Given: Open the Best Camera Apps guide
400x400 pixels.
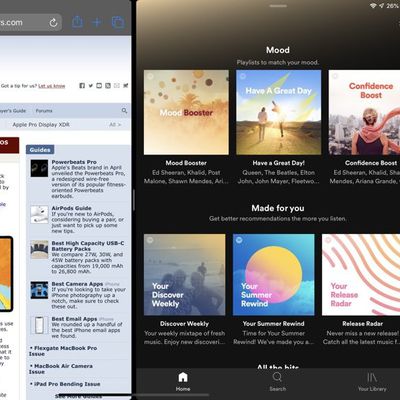Looking at the screenshot, I should click(x=77, y=284).
